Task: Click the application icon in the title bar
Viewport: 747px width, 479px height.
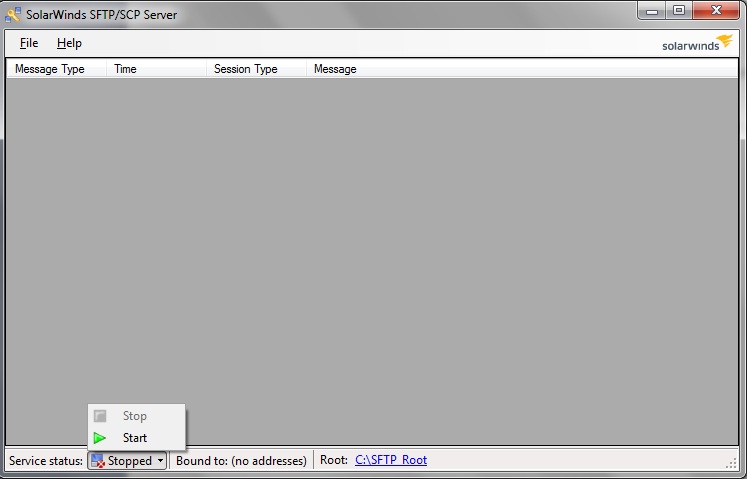Action: 13,14
